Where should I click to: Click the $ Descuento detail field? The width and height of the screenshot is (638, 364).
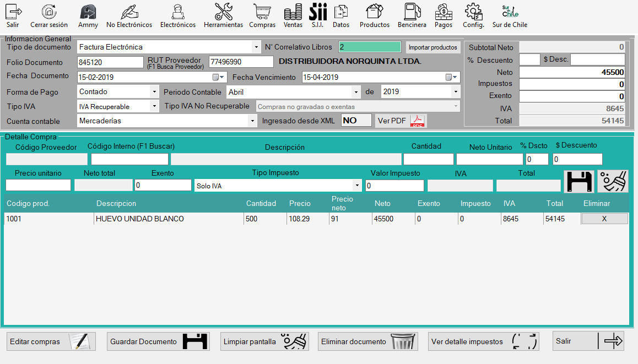click(577, 159)
